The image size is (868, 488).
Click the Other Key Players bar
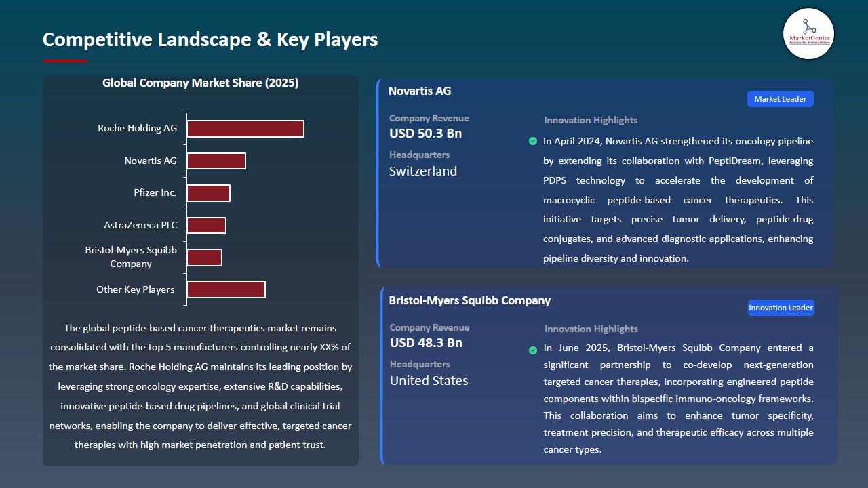226,289
